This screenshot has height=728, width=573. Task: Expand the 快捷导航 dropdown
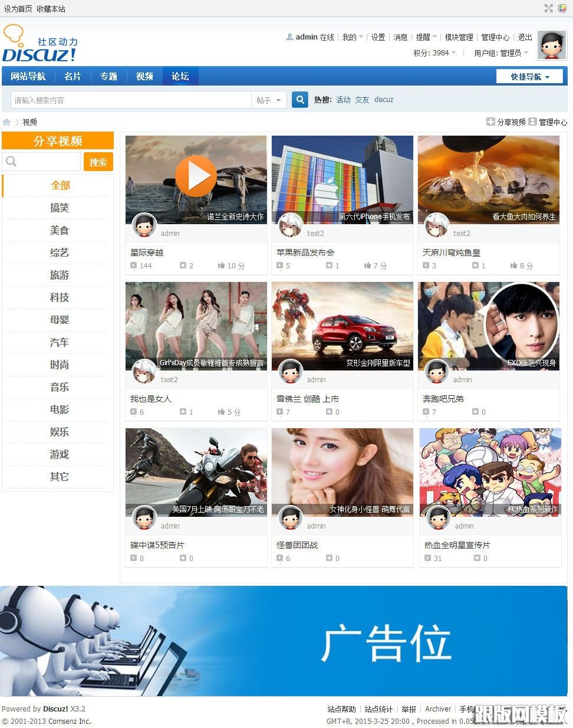point(529,76)
